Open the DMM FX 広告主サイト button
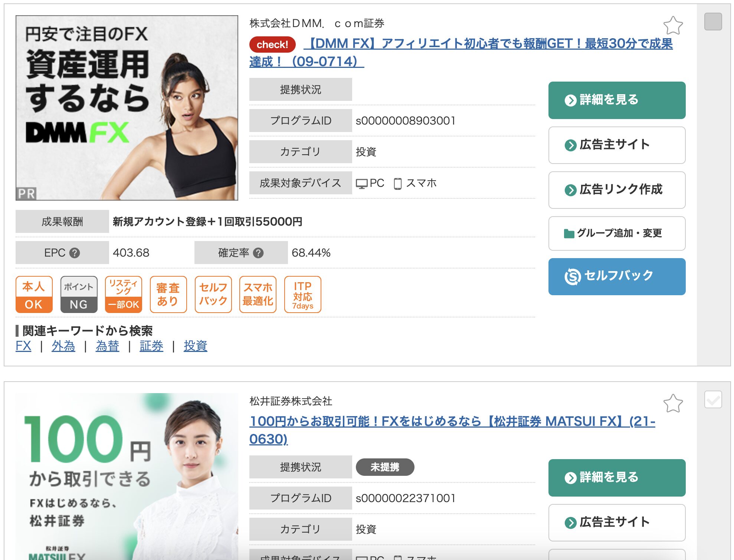 (x=617, y=145)
